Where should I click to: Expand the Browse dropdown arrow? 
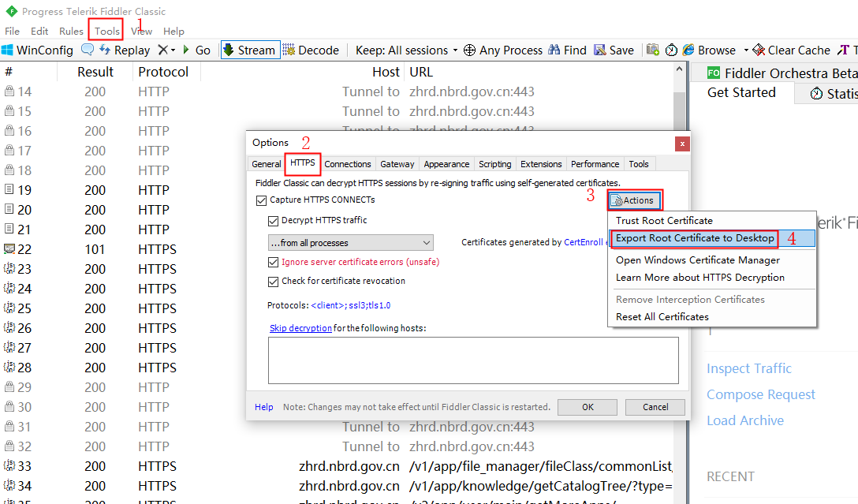[746, 50]
